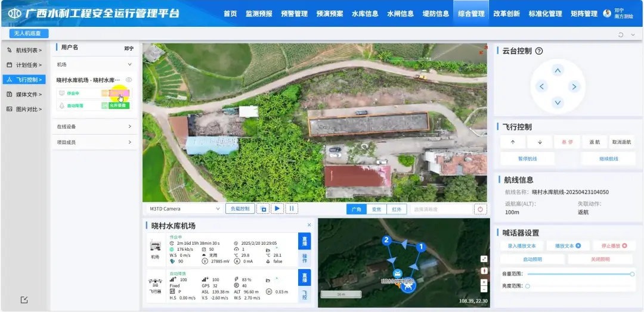The height and width of the screenshot is (312, 644).
Task: Open the 水库信息 top menu
Action: click(x=365, y=14)
